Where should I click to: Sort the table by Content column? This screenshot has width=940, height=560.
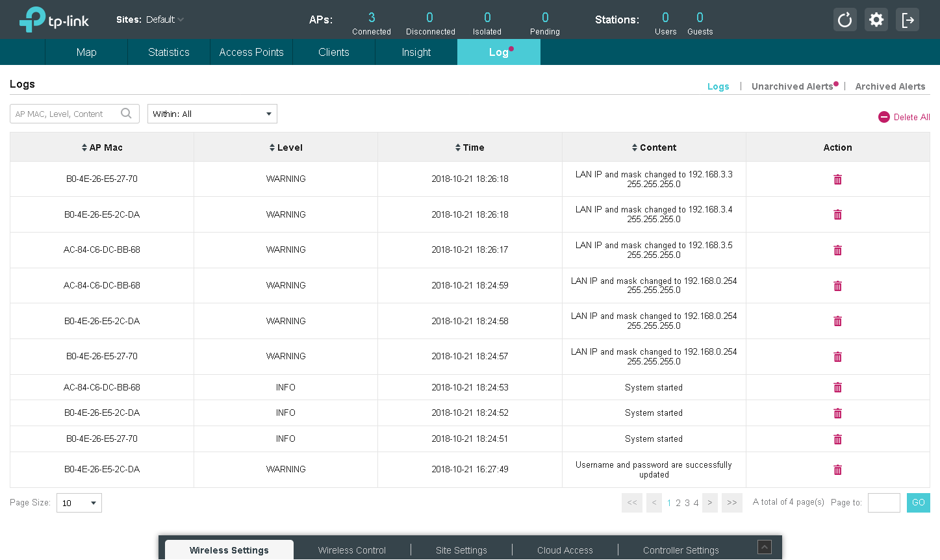point(654,147)
